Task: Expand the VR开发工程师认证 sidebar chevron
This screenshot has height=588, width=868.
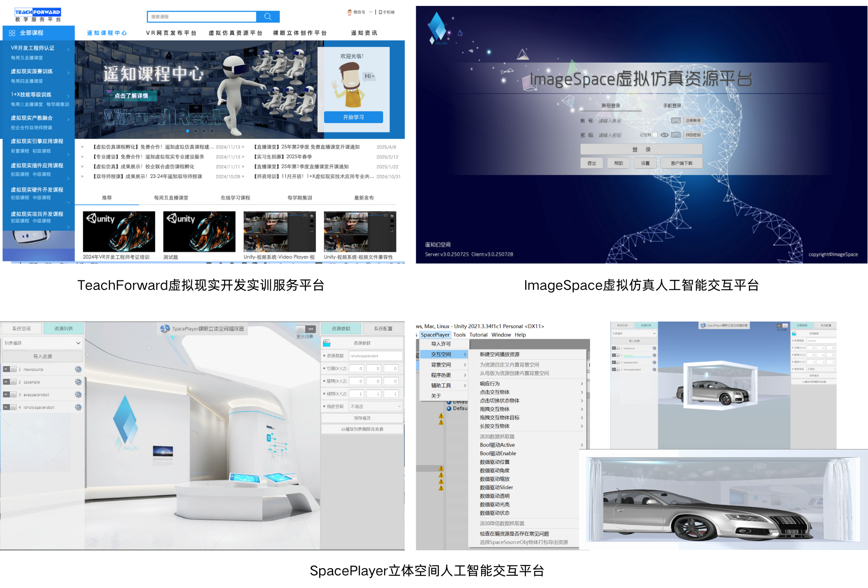Action: [x=68, y=50]
